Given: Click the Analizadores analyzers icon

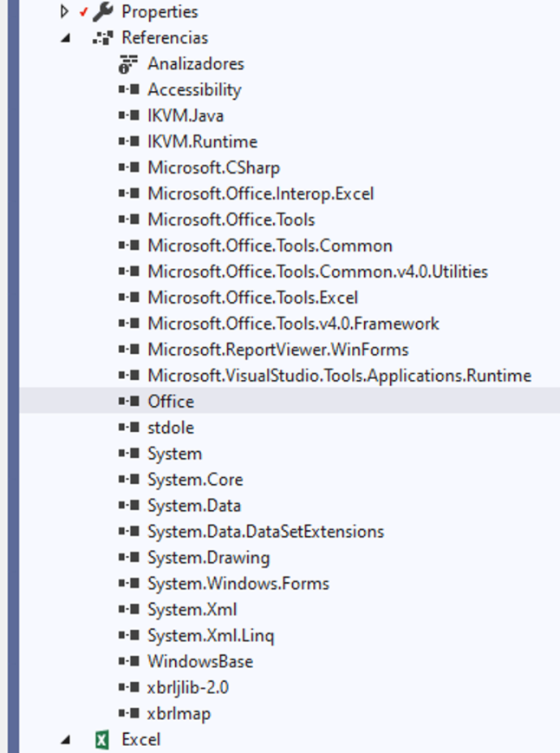Looking at the screenshot, I should pyautogui.click(x=130, y=63).
